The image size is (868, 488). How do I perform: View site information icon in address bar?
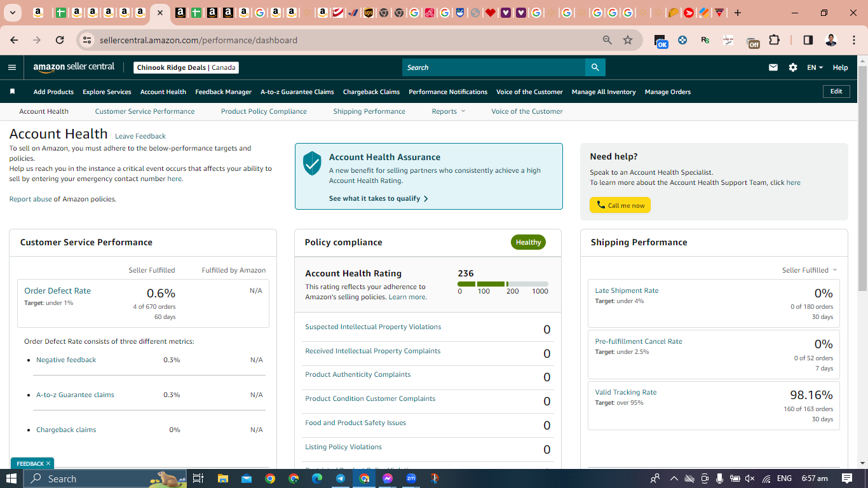pyautogui.click(x=87, y=40)
